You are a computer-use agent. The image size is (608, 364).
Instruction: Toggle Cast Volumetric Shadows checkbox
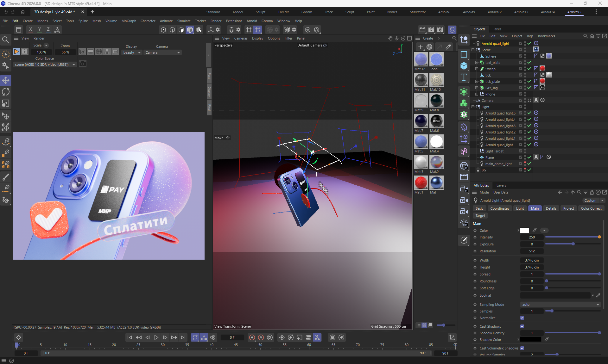click(522, 348)
